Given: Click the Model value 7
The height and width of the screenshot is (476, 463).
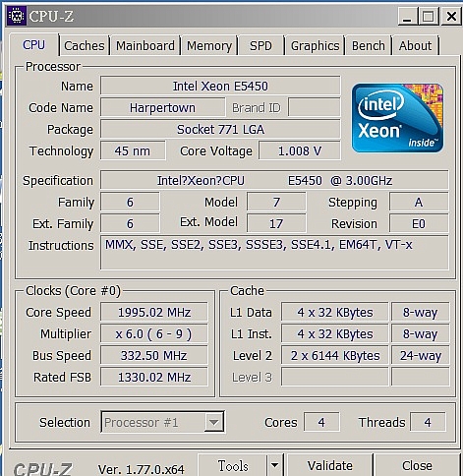Looking at the screenshot, I should 276,202.
